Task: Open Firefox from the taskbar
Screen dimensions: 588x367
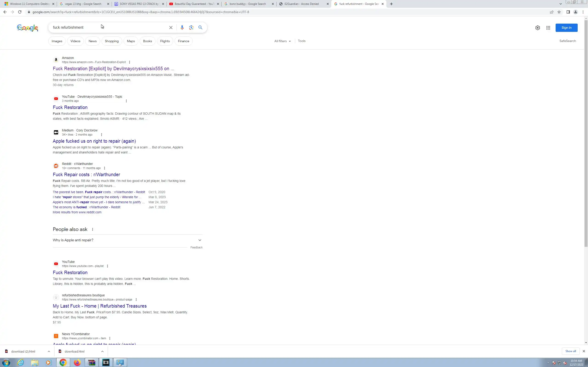Action: (77, 362)
